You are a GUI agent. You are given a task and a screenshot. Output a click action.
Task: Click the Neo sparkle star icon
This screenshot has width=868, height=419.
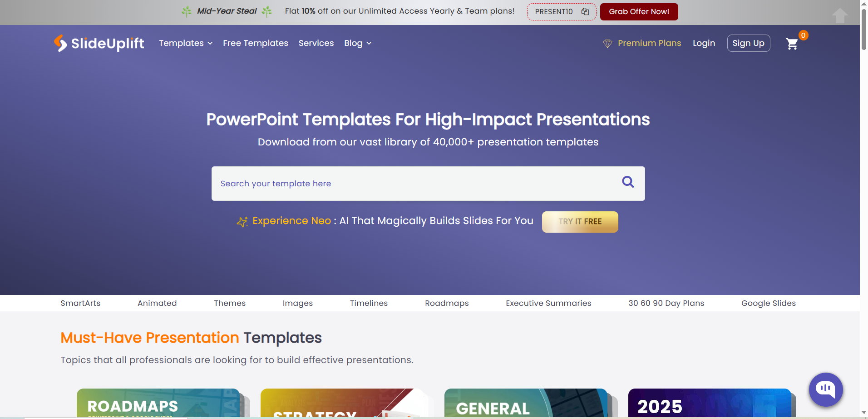242,221
